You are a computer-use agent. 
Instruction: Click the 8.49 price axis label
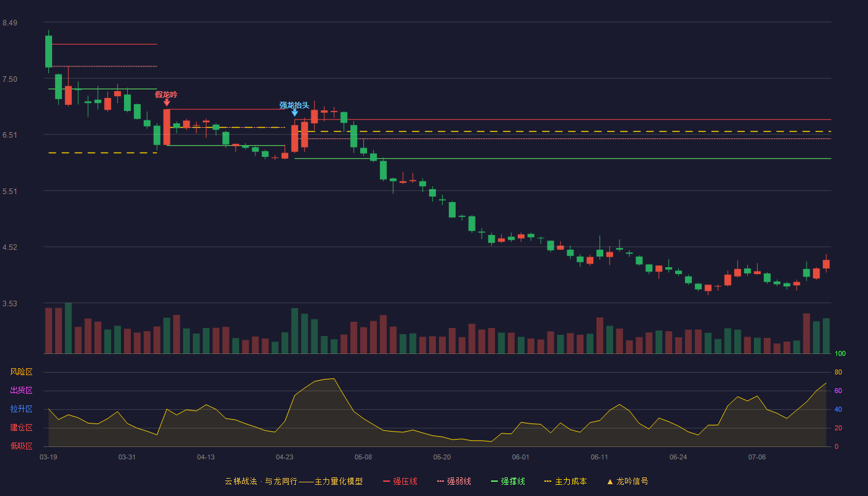click(10, 23)
